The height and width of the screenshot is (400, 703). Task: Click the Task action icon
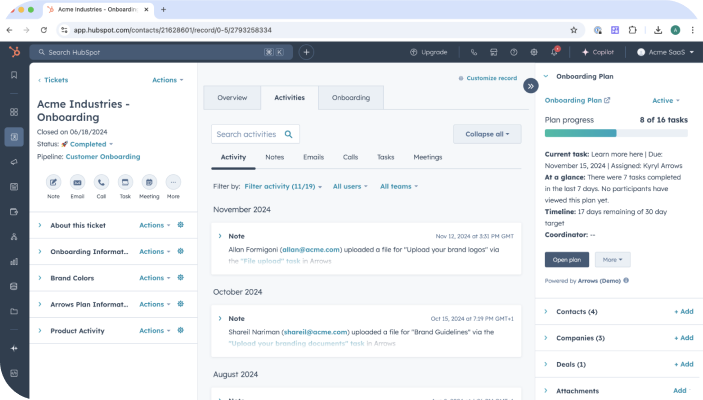click(125, 182)
